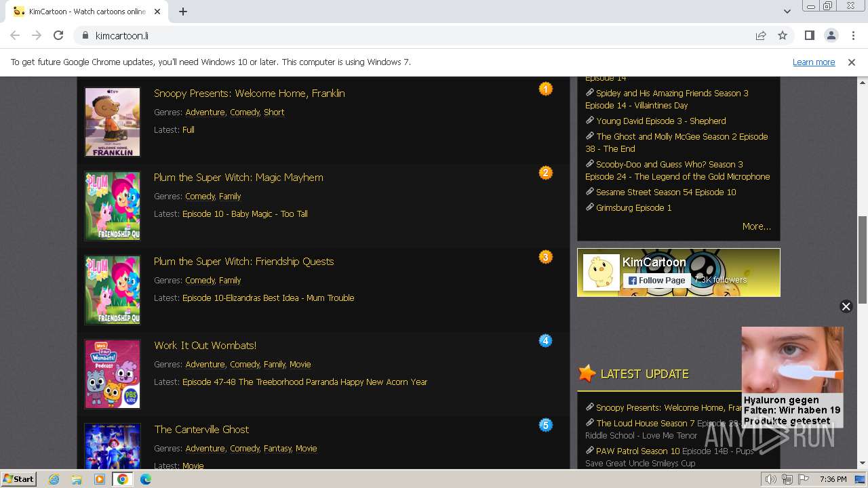The image size is (868, 488).
Task: Open KimCartoon Facebook chick avatar
Action: pos(601,273)
